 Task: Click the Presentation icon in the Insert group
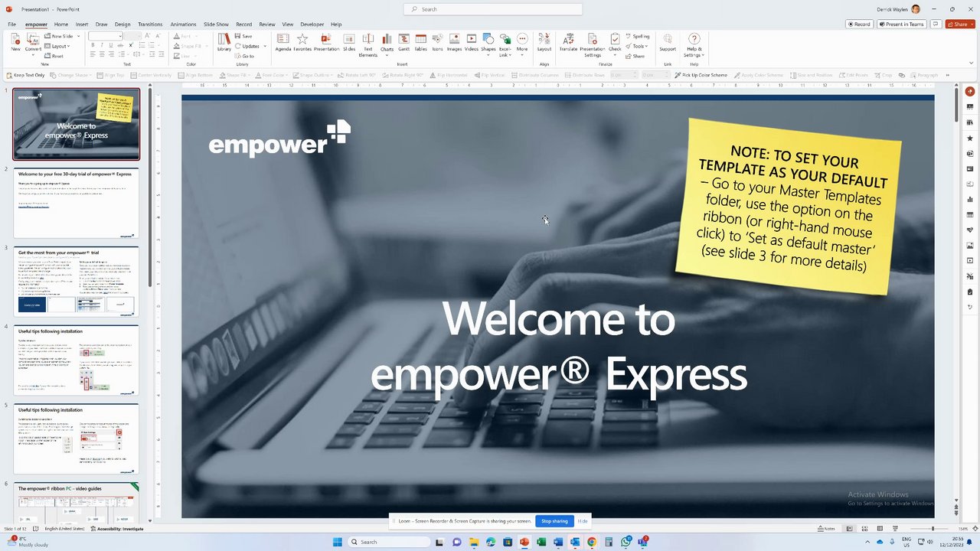pyautogui.click(x=326, y=42)
